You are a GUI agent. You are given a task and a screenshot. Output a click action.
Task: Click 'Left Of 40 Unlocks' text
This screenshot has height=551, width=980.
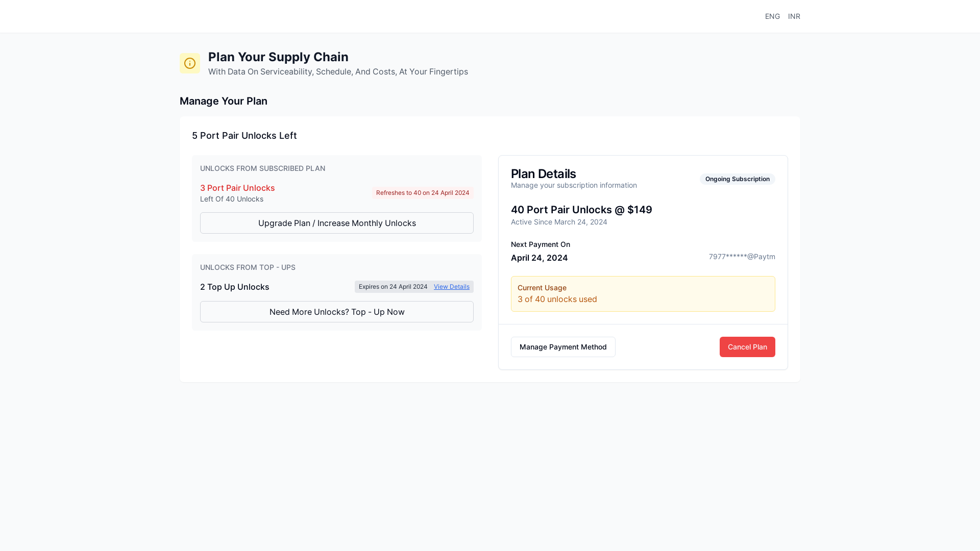(232, 199)
